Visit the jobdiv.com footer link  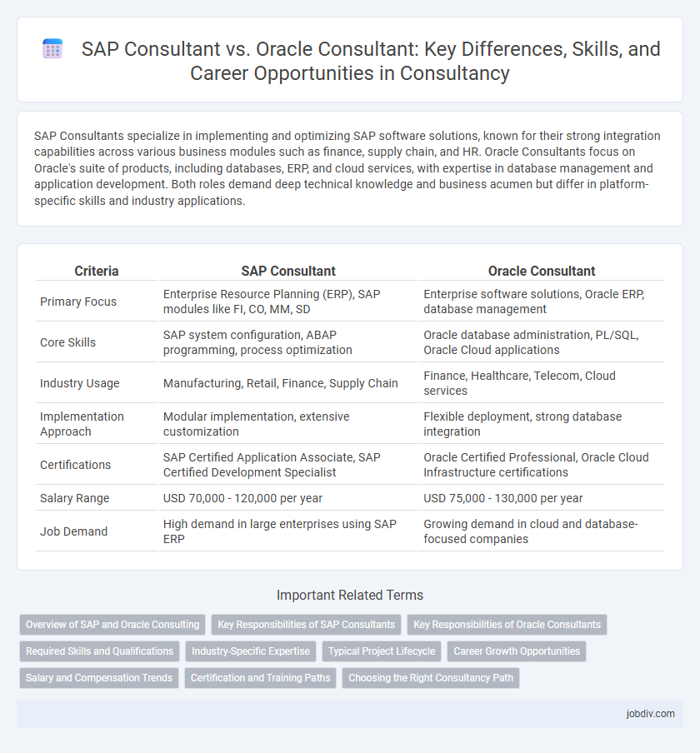[x=650, y=714]
